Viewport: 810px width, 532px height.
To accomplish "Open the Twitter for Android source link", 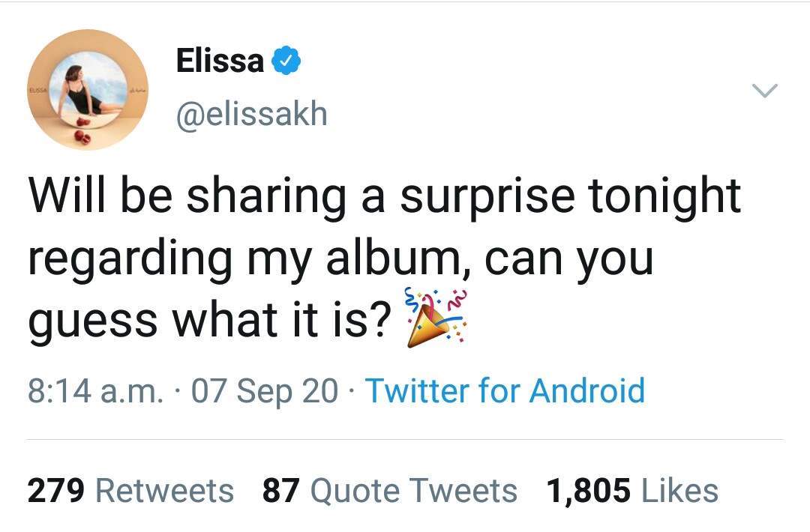I will pyautogui.click(x=505, y=391).
